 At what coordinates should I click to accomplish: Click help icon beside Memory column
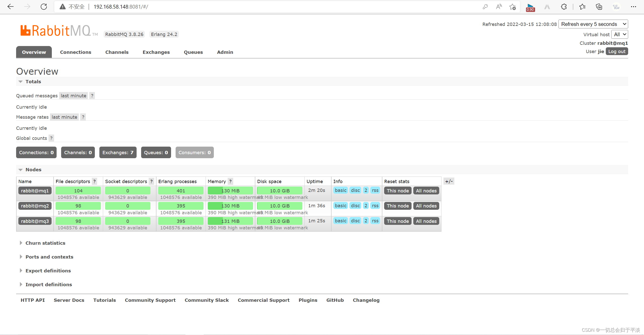(x=230, y=182)
